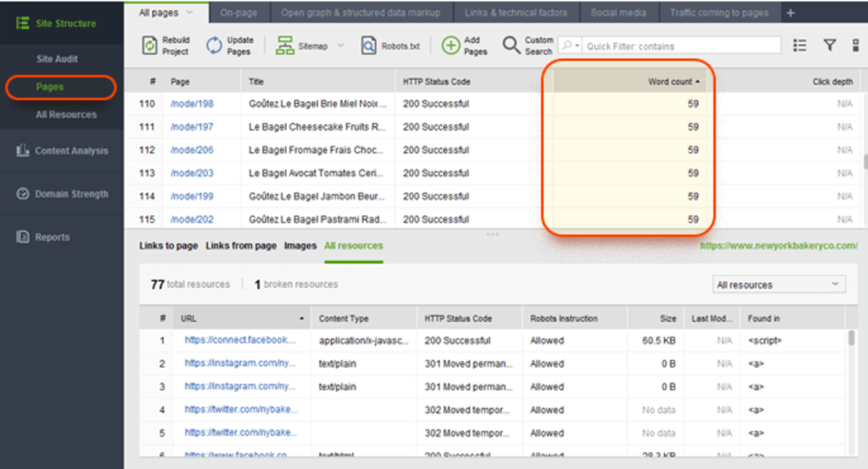Viewport: 868px width, 469px height.
Task: Add a new workspace tab with plus
Action: point(791,13)
